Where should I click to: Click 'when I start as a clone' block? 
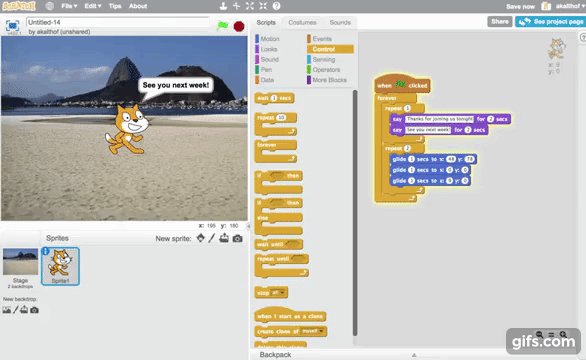(290, 316)
